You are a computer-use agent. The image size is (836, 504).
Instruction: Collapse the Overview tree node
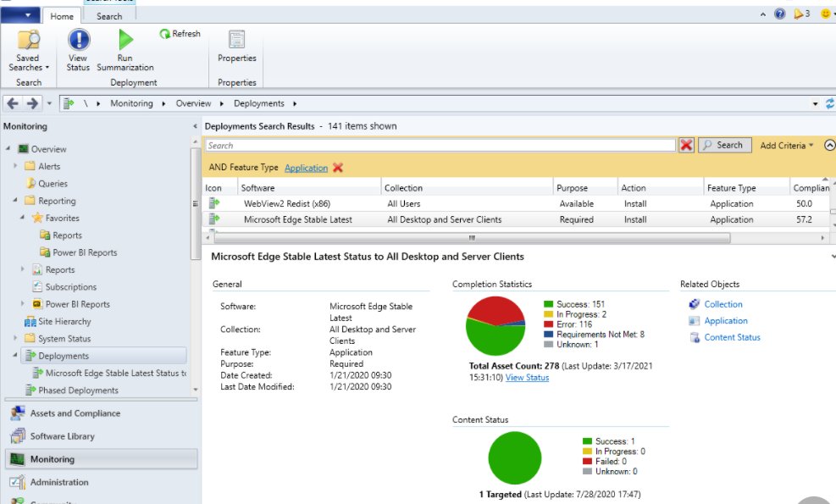click(x=8, y=148)
